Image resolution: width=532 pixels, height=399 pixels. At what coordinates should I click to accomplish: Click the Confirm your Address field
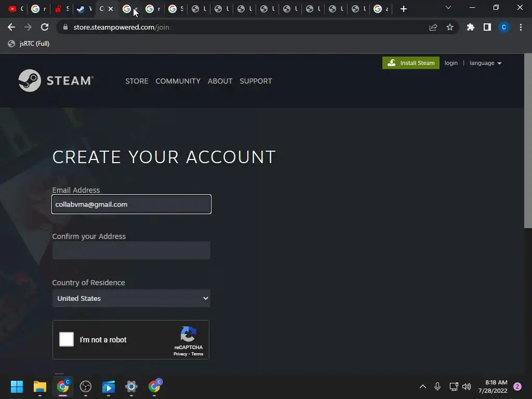pos(131,250)
